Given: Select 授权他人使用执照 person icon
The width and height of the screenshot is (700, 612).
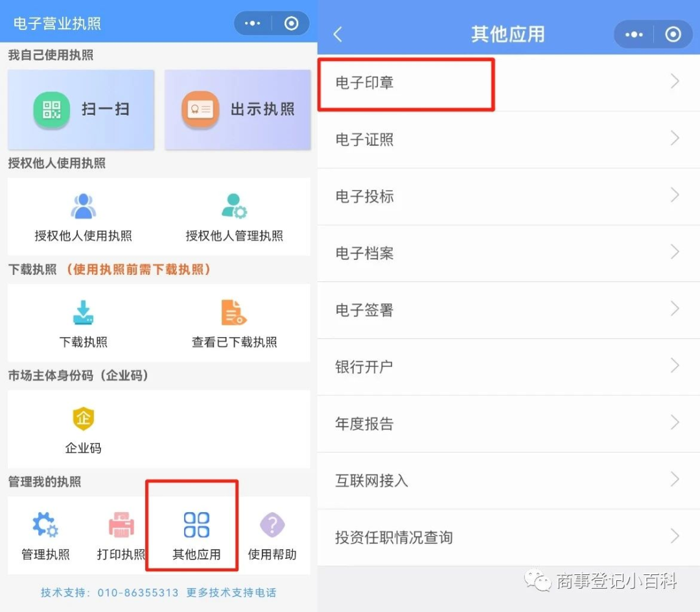Looking at the screenshot, I should pyautogui.click(x=83, y=207).
